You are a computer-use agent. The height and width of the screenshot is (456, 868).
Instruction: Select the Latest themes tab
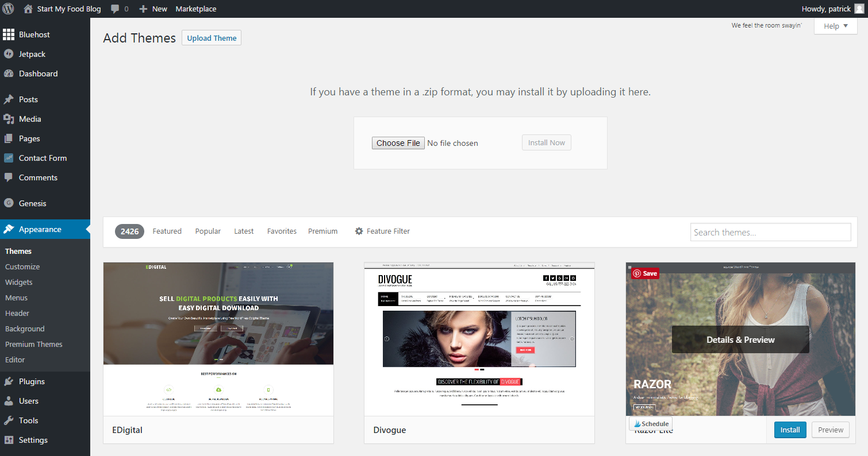pyautogui.click(x=244, y=231)
